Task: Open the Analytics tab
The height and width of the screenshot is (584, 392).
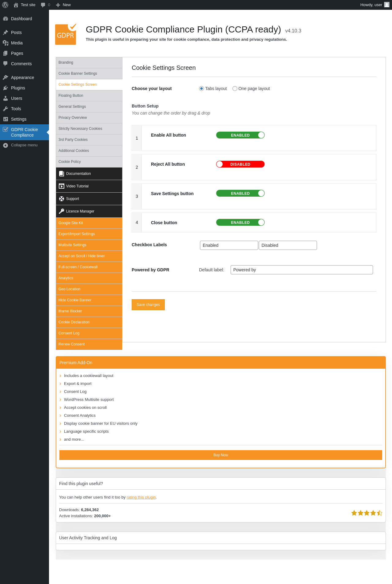Action: point(89,278)
